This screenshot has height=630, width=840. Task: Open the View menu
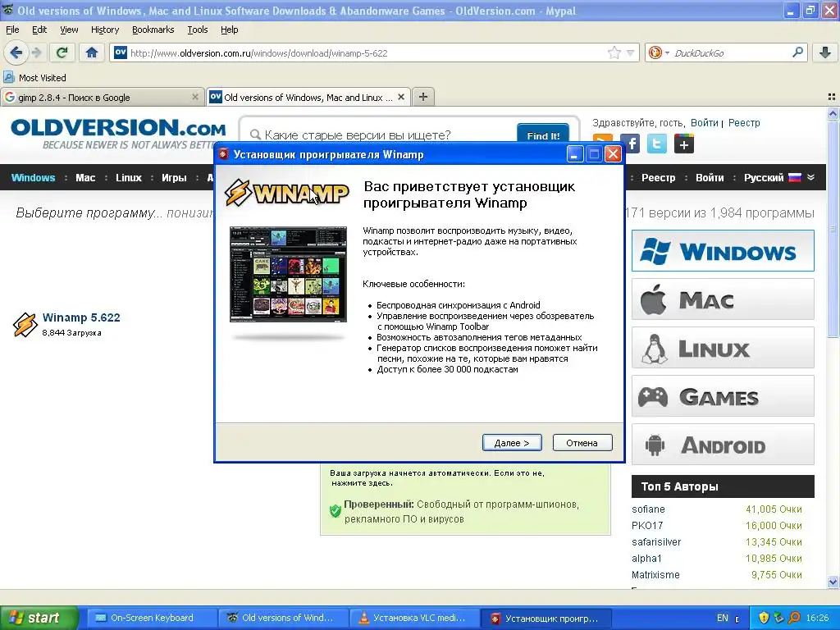[69, 30]
